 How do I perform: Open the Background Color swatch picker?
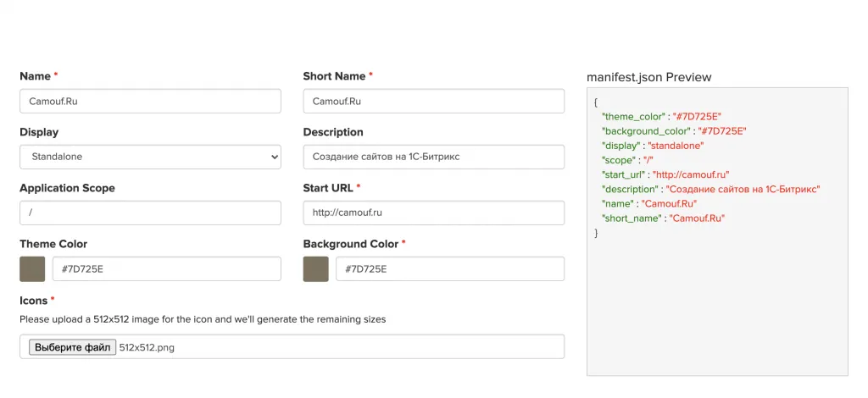click(x=315, y=269)
